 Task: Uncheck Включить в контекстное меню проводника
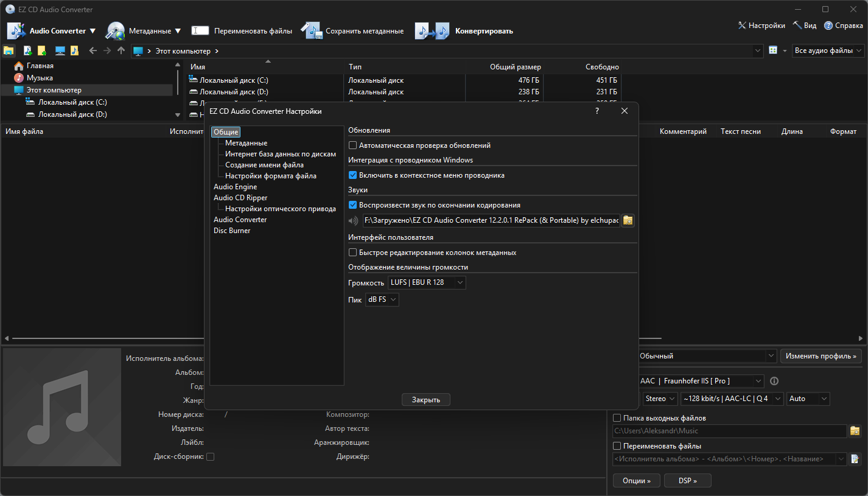click(352, 175)
